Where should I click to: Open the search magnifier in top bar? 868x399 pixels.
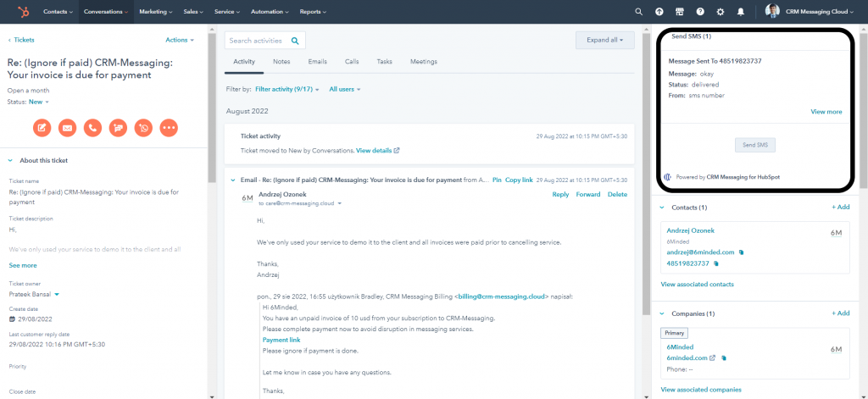coord(639,12)
